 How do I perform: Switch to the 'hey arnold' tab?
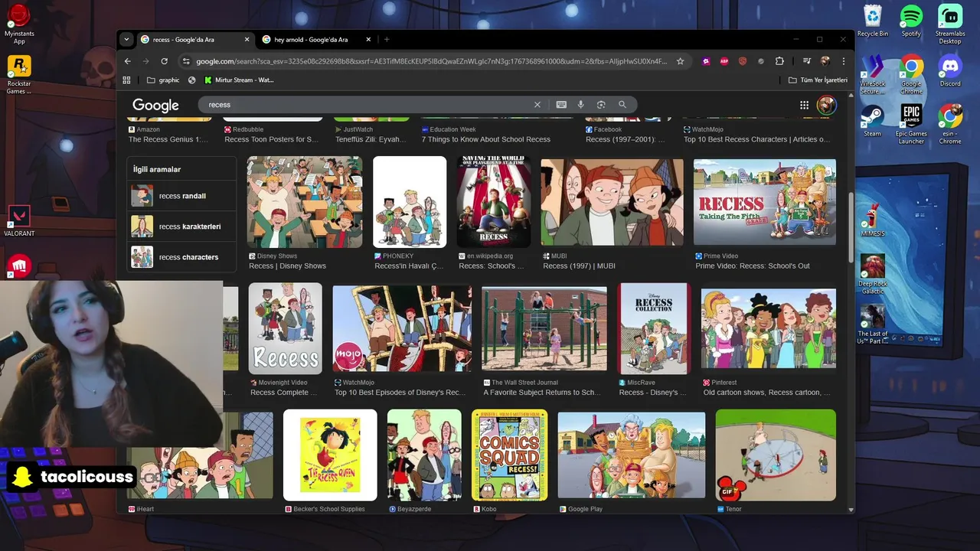(311, 40)
